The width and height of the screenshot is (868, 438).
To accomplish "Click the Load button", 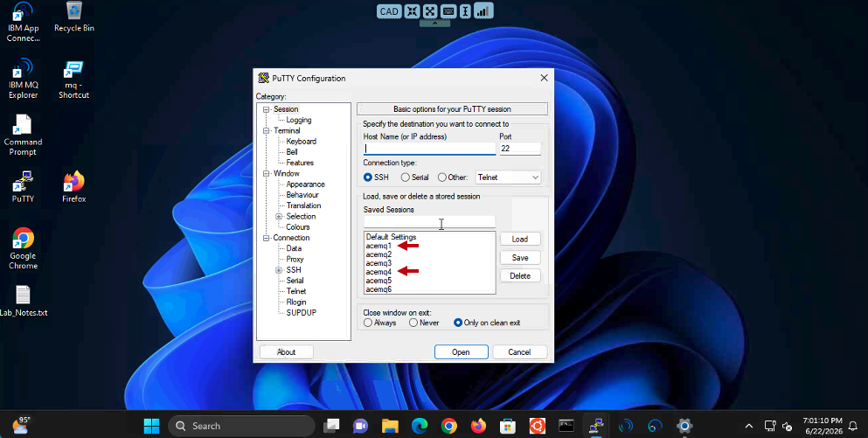I will click(520, 240).
